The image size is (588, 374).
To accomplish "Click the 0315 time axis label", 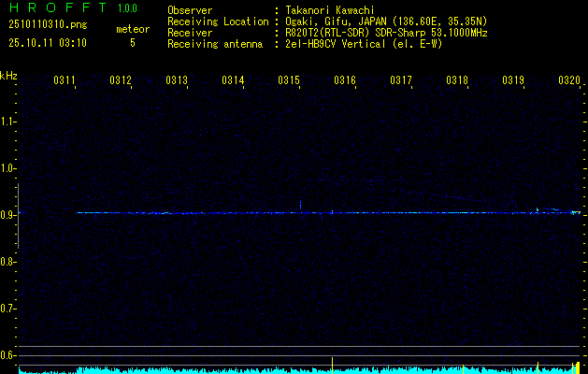I will click(x=289, y=80).
